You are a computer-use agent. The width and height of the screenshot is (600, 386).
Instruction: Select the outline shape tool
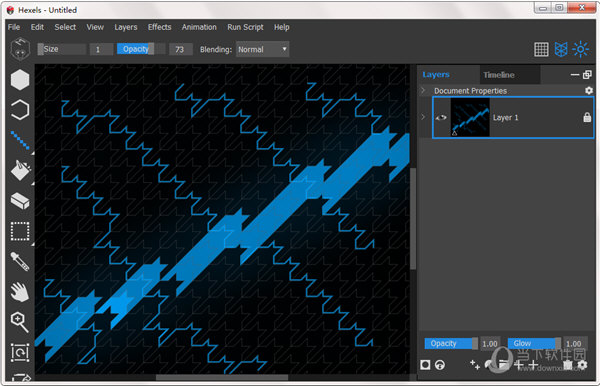(x=20, y=110)
